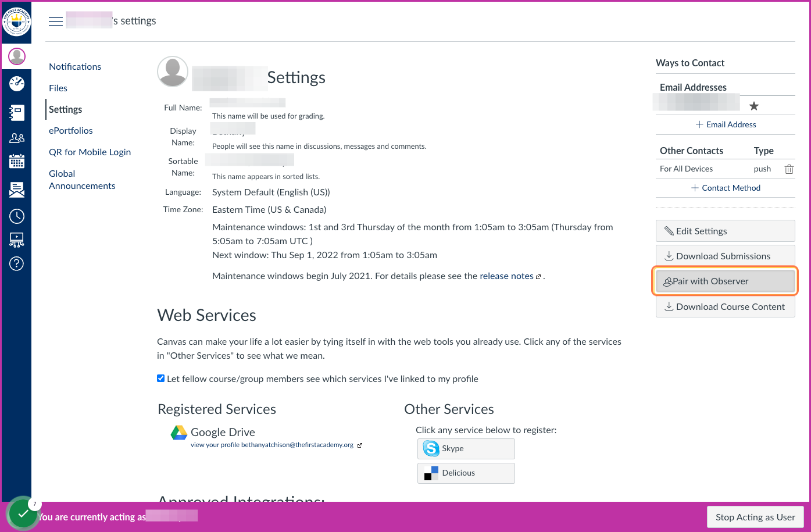
Task: Delete the push contact with trash icon
Action: coord(789,169)
